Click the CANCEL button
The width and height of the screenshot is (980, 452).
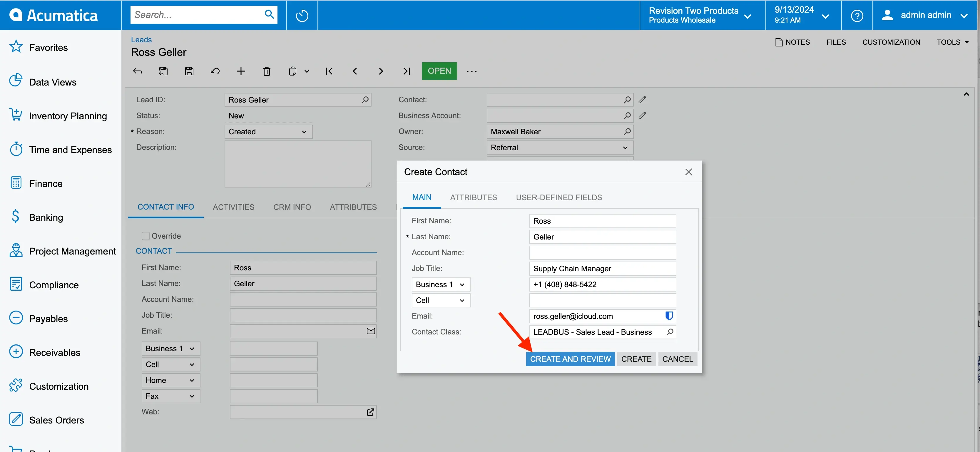tap(678, 359)
